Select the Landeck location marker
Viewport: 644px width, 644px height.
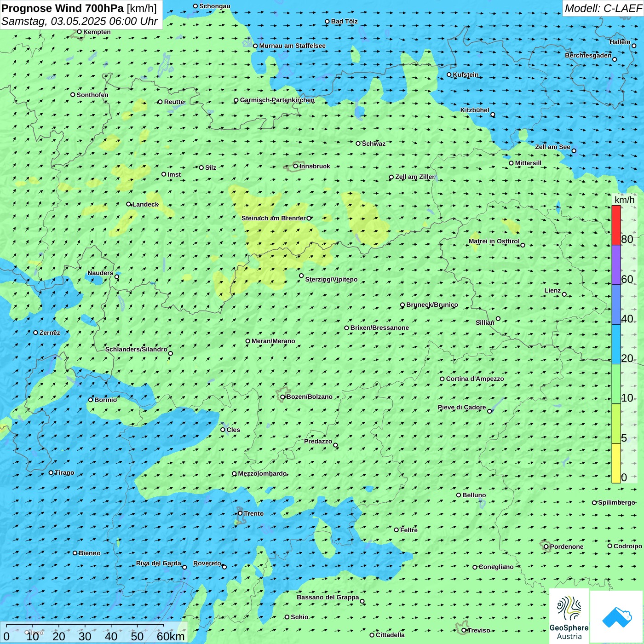129,204
